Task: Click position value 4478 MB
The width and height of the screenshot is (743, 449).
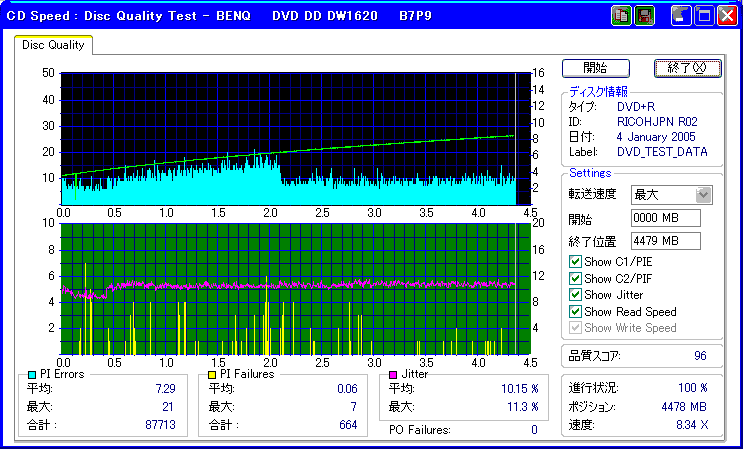Action: pyautogui.click(x=684, y=407)
